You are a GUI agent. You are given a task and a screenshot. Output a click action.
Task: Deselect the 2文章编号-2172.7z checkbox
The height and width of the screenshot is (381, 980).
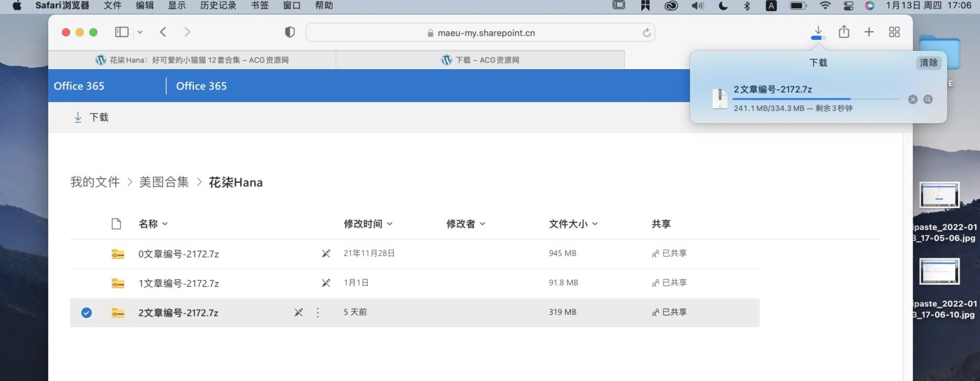tap(87, 313)
